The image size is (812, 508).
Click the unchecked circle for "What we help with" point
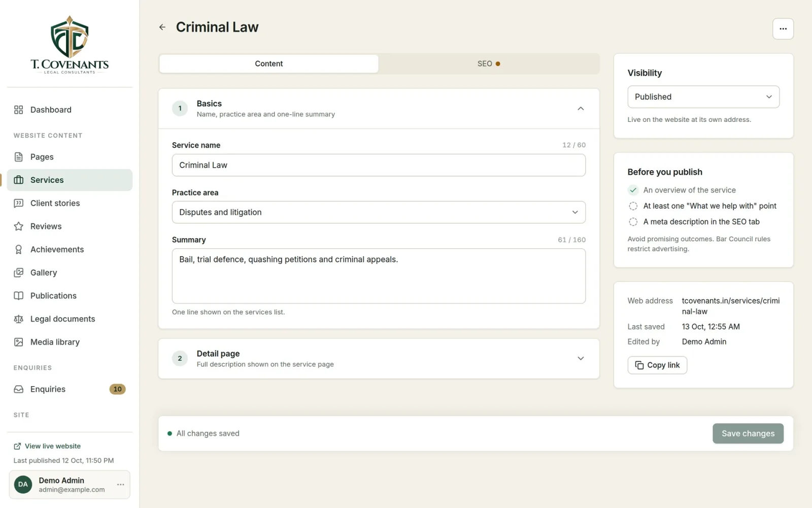point(633,206)
